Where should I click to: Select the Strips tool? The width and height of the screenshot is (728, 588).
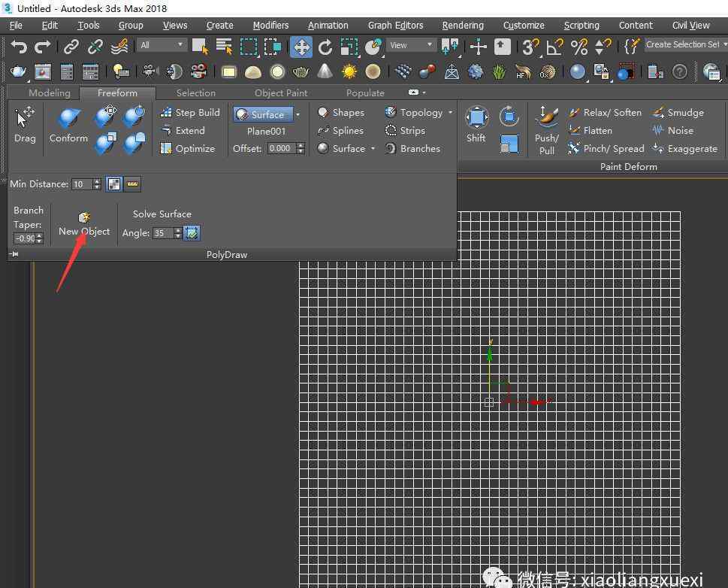406,131
